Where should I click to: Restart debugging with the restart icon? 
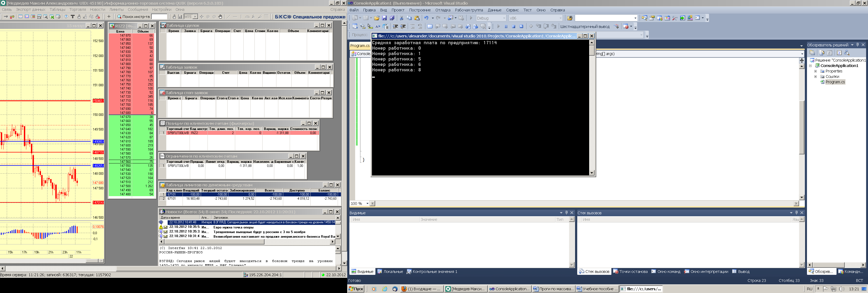coord(521,27)
